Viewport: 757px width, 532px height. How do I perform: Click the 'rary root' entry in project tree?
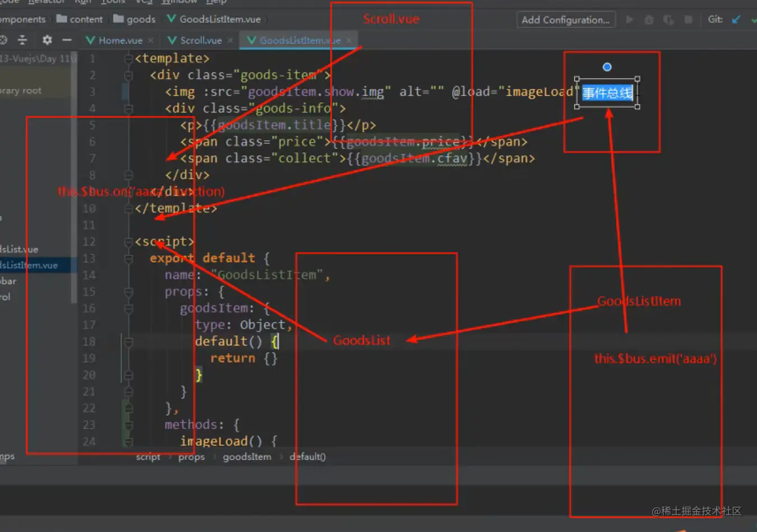click(21, 91)
